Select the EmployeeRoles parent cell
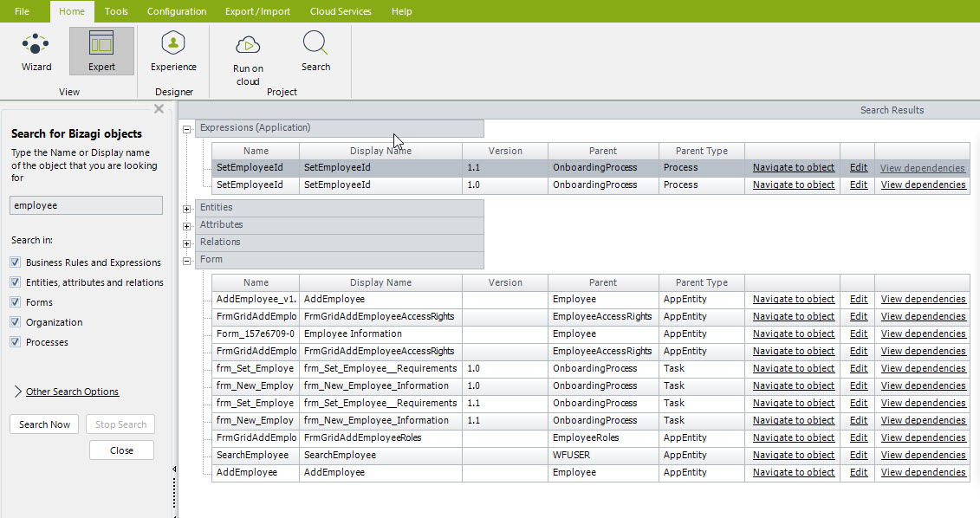The height and width of the screenshot is (518, 980). pos(603,437)
